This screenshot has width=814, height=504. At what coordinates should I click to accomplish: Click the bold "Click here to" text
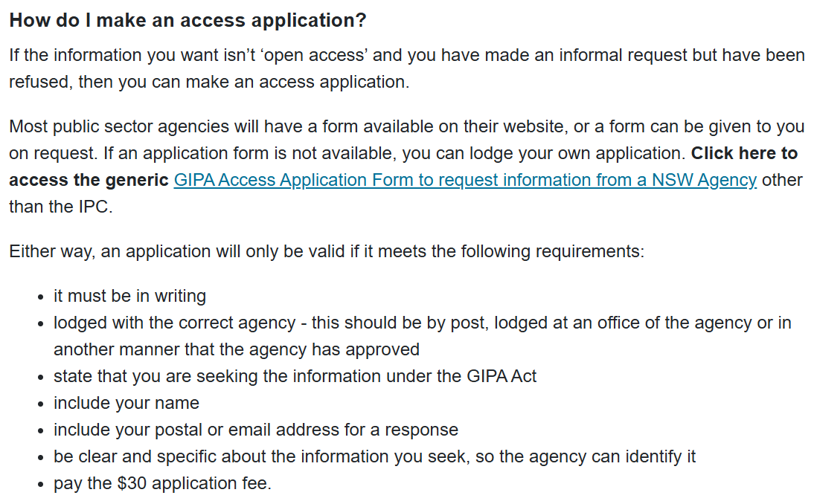pyautogui.click(x=744, y=153)
